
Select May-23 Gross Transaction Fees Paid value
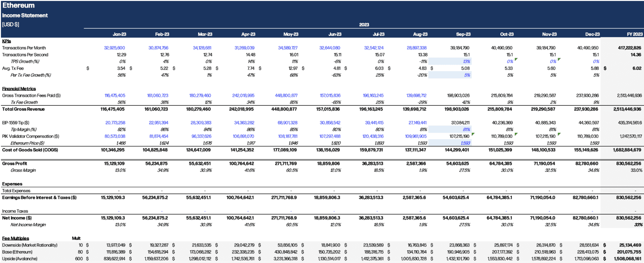(x=286, y=96)
